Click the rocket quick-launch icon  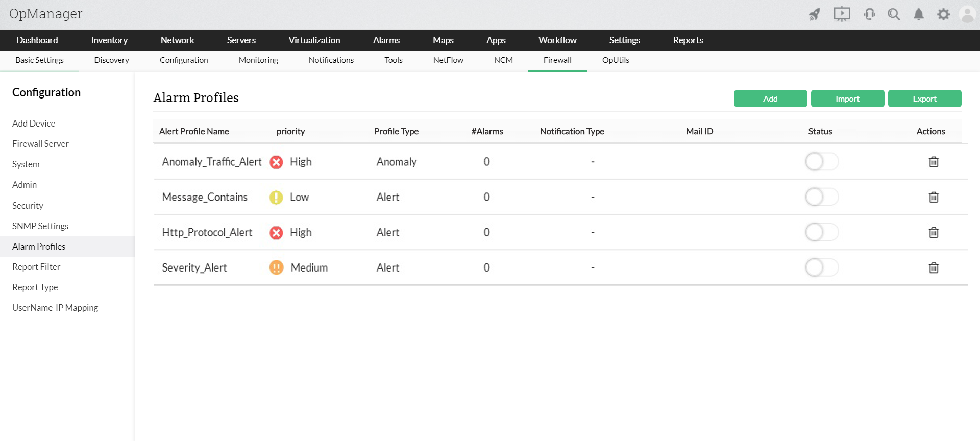[815, 14]
